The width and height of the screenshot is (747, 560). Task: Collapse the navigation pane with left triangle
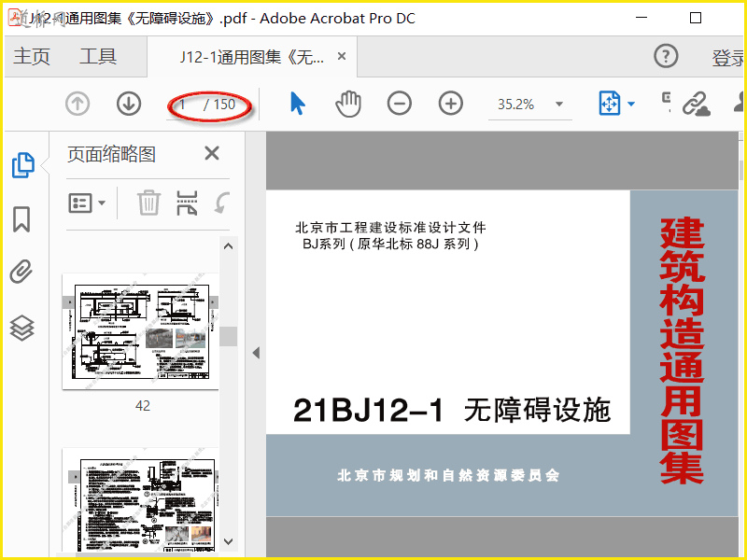(256, 353)
